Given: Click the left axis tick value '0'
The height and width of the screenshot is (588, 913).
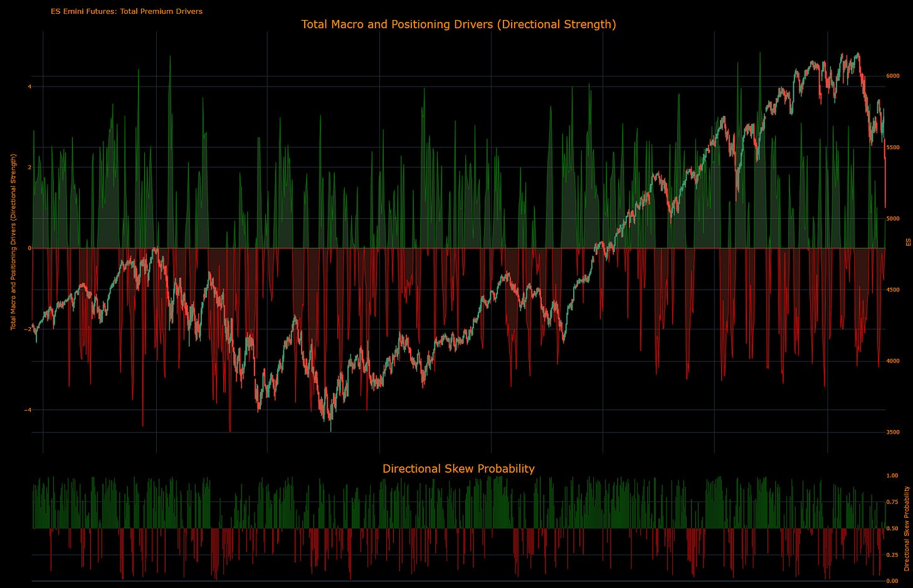Looking at the screenshot, I should coord(29,248).
